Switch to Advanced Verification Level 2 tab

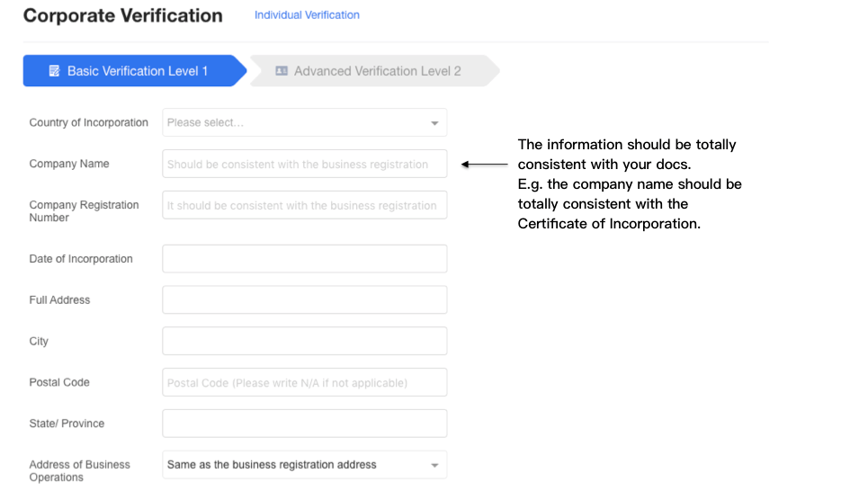click(x=375, y=71)
